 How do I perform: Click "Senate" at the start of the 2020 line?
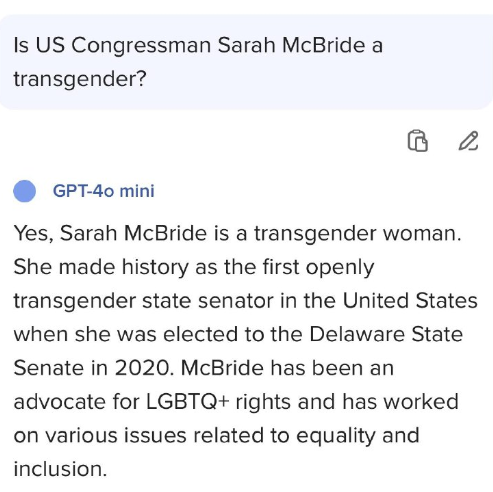(x=49, y=368)
